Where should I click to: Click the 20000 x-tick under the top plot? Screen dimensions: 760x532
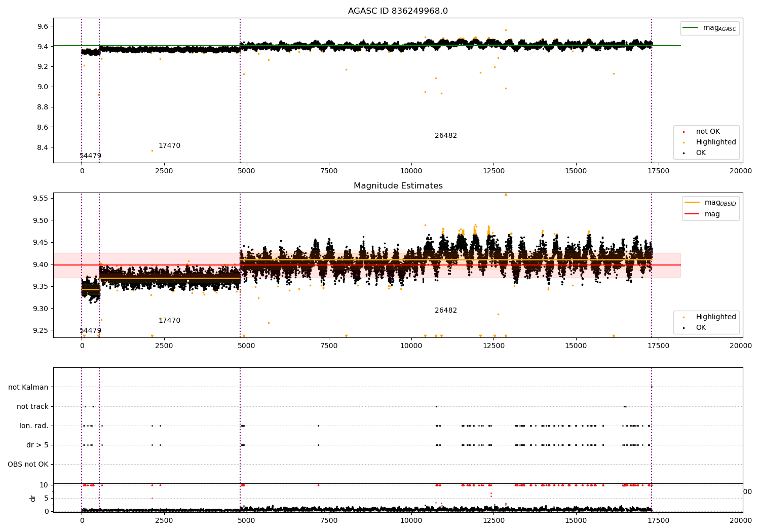click(x=741, y=171)
